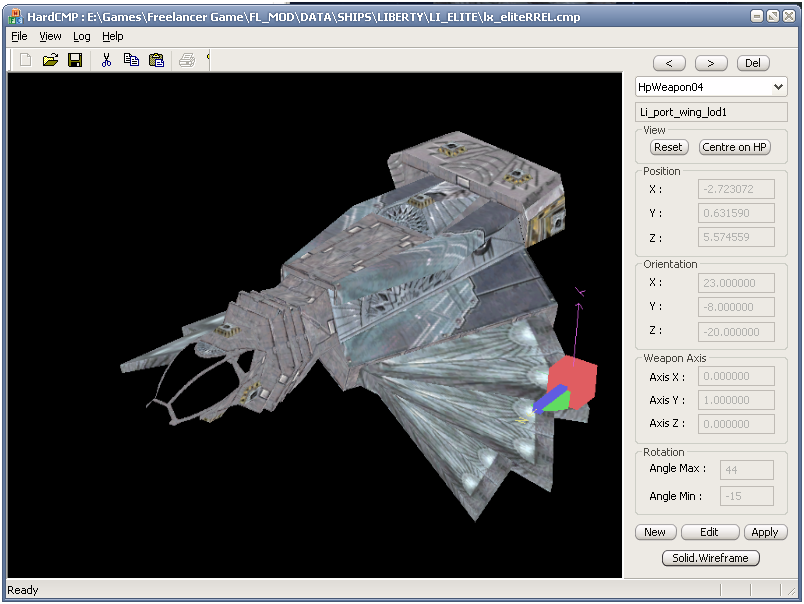Screen dimensions: 804x604
Task: Click the Paste clipboard icon
Action: pos(156,60)
